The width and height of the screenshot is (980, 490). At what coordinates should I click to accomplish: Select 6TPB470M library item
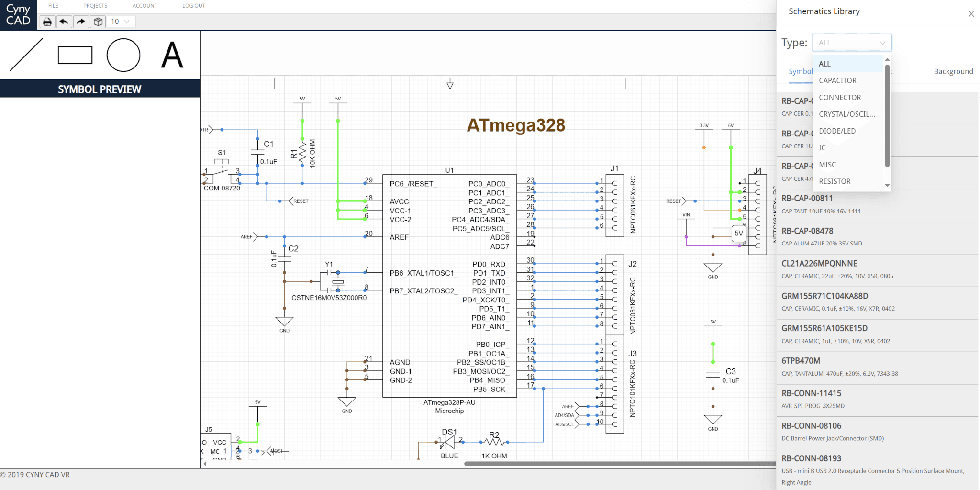878,367
